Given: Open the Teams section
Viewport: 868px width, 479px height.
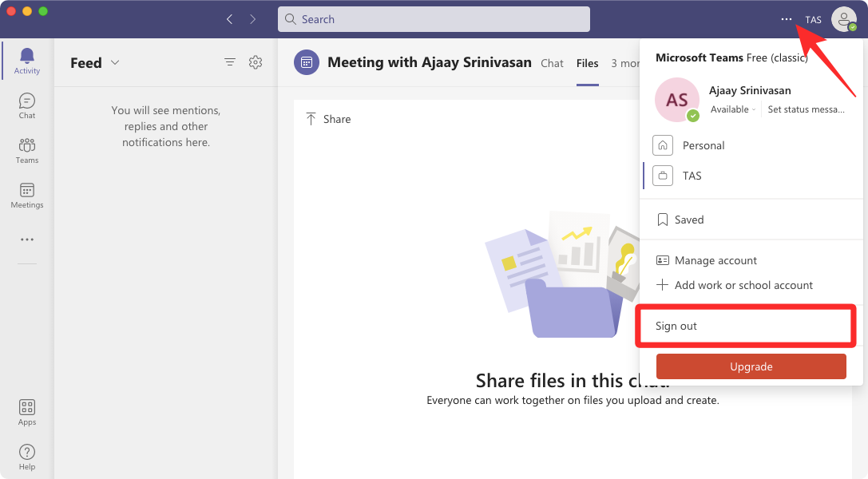Looking at the screenshot, I should point(26,150).
